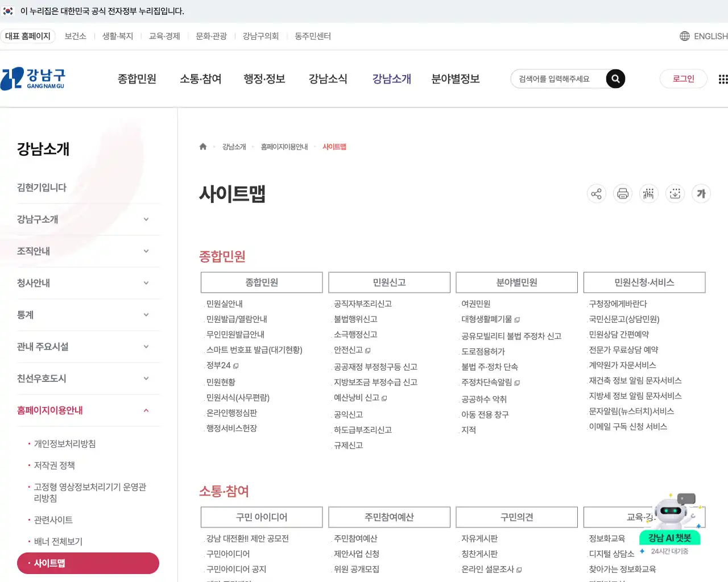Click the QR code icon
The image size is (728, 582).
pos(648,194)
